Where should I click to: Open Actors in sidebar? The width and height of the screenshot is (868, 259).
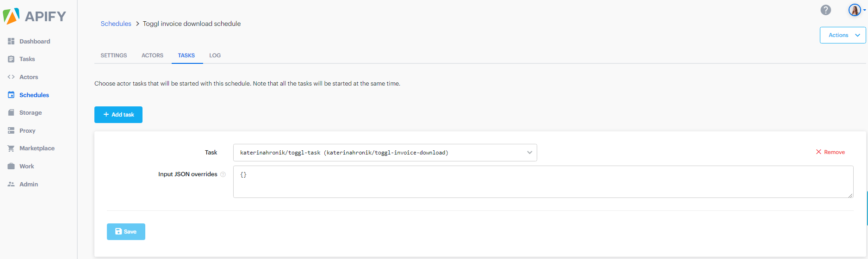(x=29, y=77)
